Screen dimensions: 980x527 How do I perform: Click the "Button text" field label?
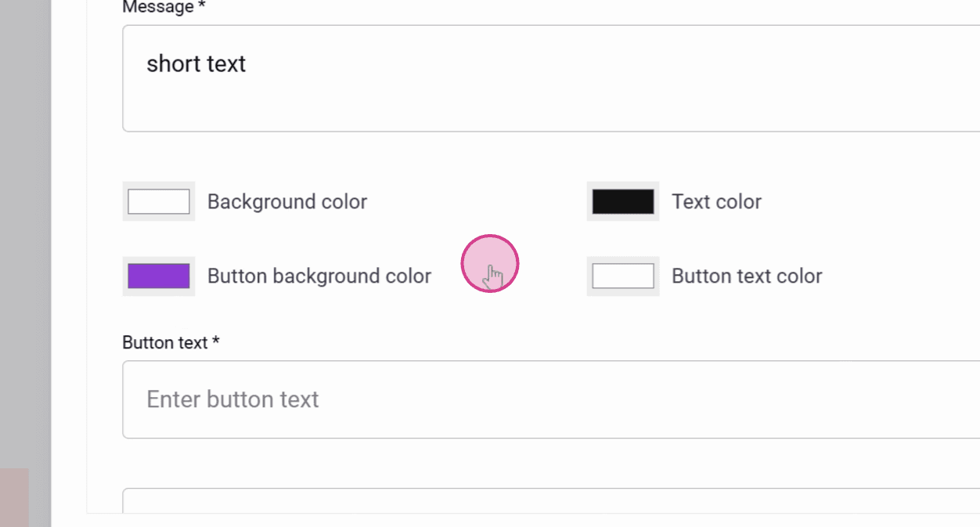(164, 343)
